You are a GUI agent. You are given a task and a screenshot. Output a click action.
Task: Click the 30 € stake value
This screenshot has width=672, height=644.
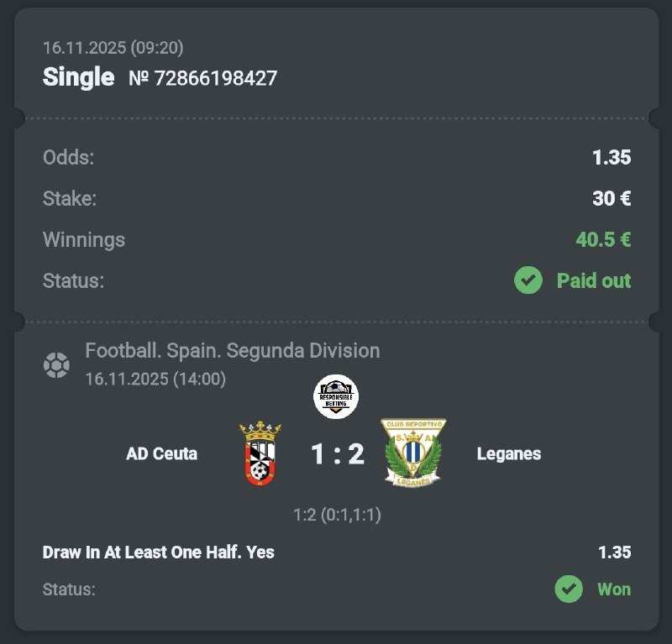[612, 199]
